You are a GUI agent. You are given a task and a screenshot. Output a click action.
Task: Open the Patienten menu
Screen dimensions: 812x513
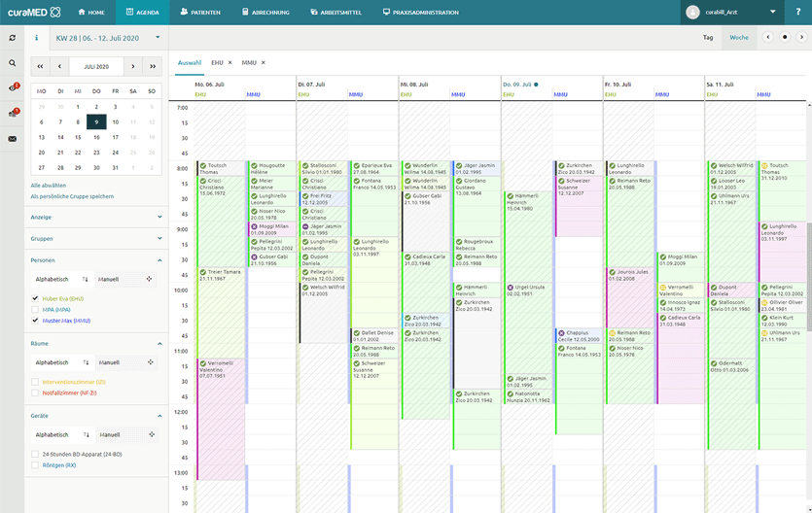pos(198,13)
